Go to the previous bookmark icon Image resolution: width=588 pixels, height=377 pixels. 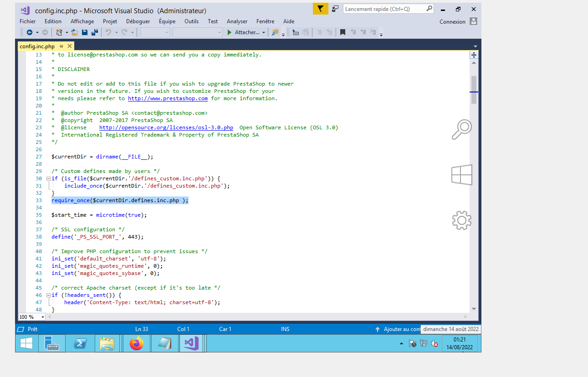coord(353,32)
